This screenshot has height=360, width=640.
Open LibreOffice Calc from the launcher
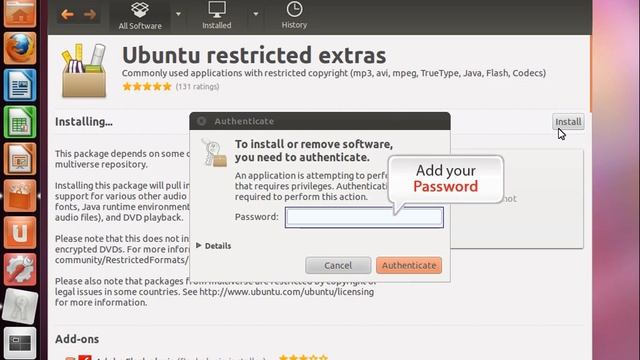tap(20, 122)
